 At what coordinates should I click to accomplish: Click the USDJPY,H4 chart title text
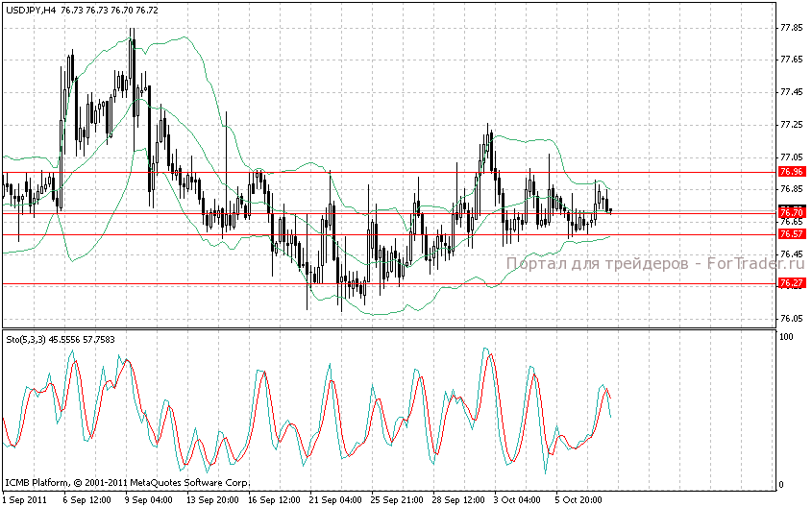point(31,9)
